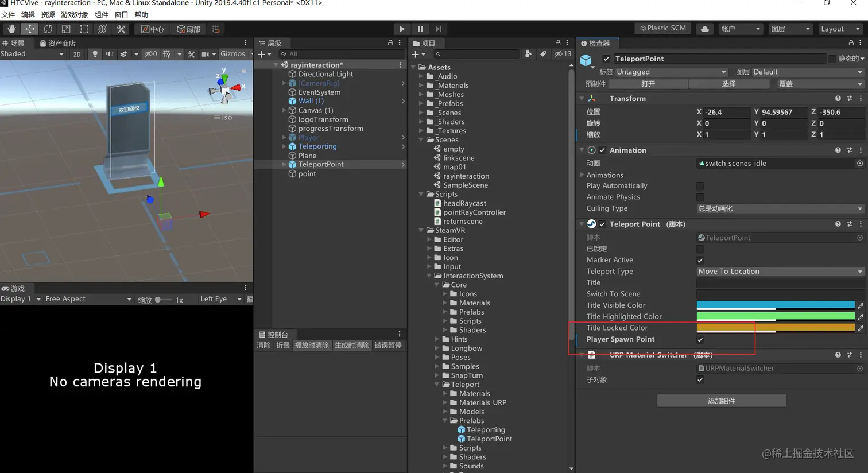The height and width of the screenshot is (473, 868).
Task: Lock the Inspector panel
Action: [851, 43]
